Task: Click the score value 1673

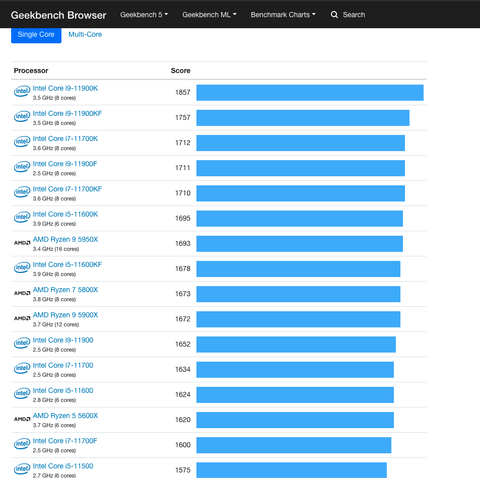Action: coord(183,294)
